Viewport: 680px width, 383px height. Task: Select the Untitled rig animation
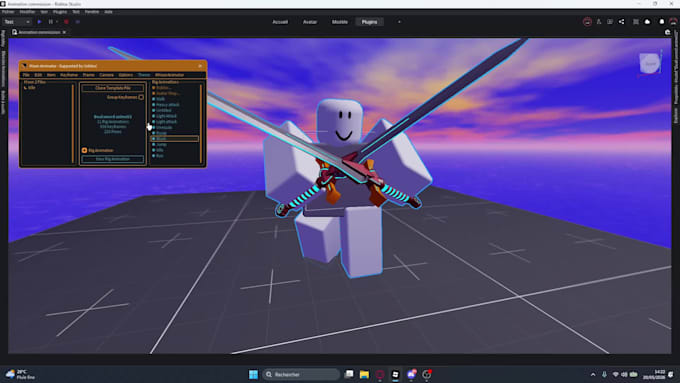(x=163, y=110)
